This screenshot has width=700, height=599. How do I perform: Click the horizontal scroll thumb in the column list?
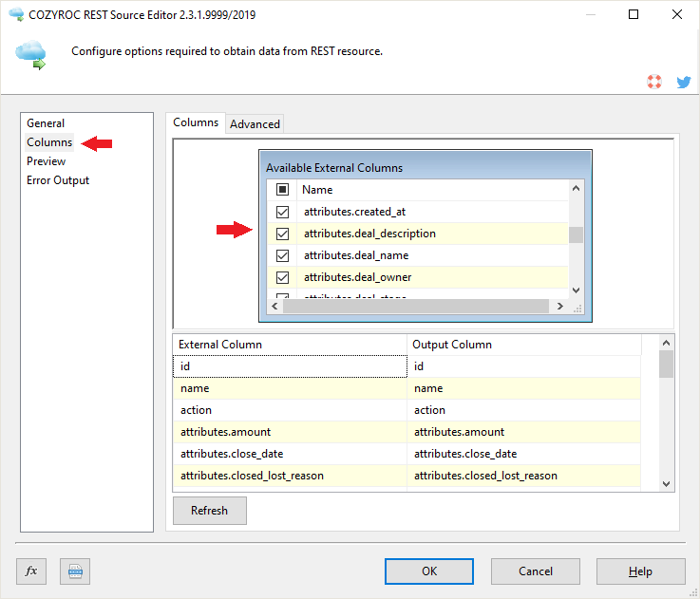pos(416,307)
